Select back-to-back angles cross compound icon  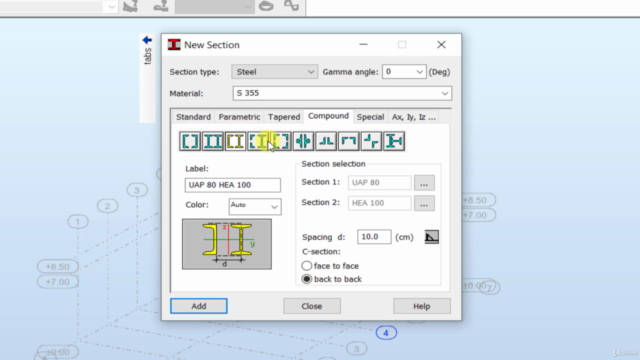tap(303, 141)
